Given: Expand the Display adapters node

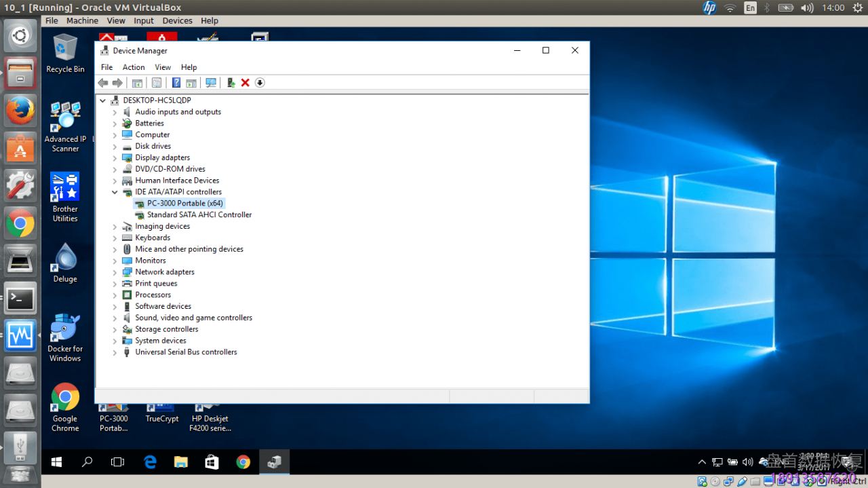Looking at the screenshot, I should 115,157.
